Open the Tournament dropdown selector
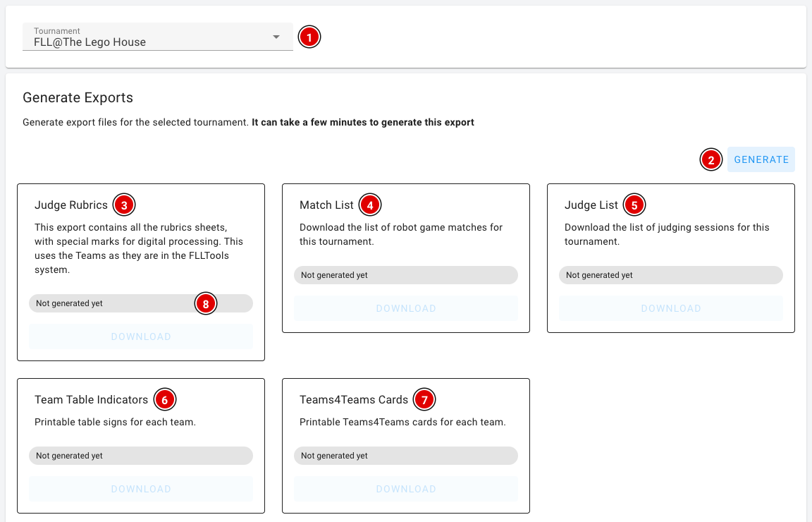The width and height of the screenshot is (812, 522). 157,37
